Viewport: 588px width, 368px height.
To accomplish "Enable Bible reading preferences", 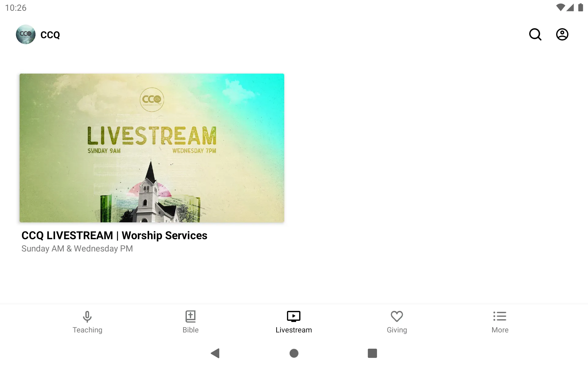I will [x=190, y=321].
